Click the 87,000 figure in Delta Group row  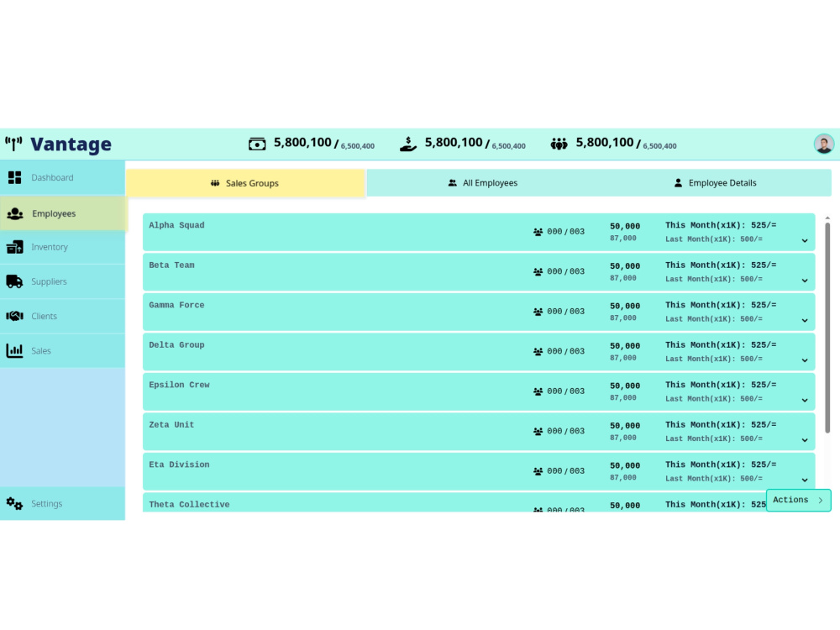(x=623, y=359)
